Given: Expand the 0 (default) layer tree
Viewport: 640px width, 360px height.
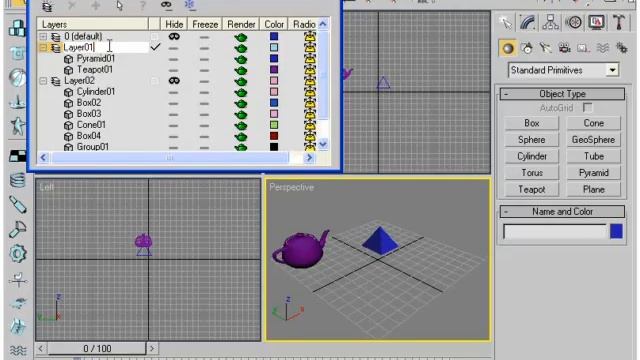Looking at the screenshot, I should [x=43, y=37].
